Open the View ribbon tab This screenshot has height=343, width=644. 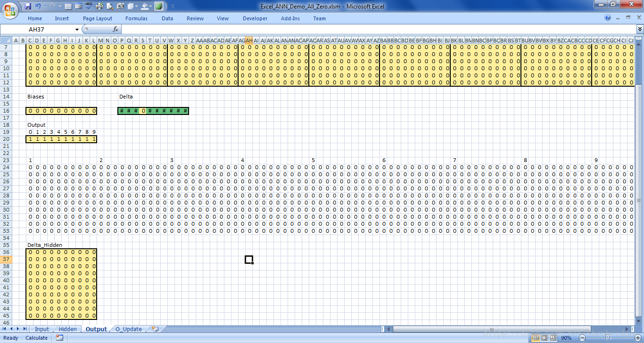point(223,18)
